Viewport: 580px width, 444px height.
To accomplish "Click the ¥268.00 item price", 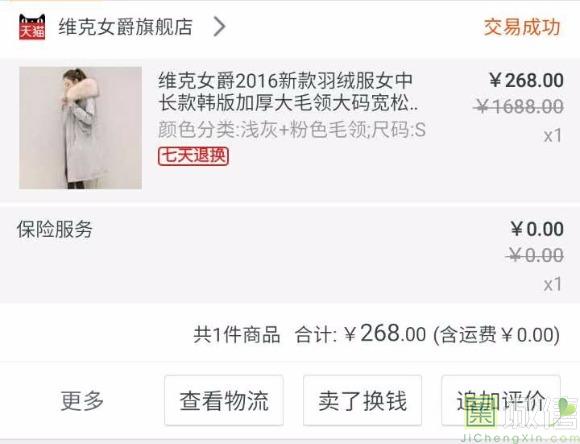I will (526, 80).
